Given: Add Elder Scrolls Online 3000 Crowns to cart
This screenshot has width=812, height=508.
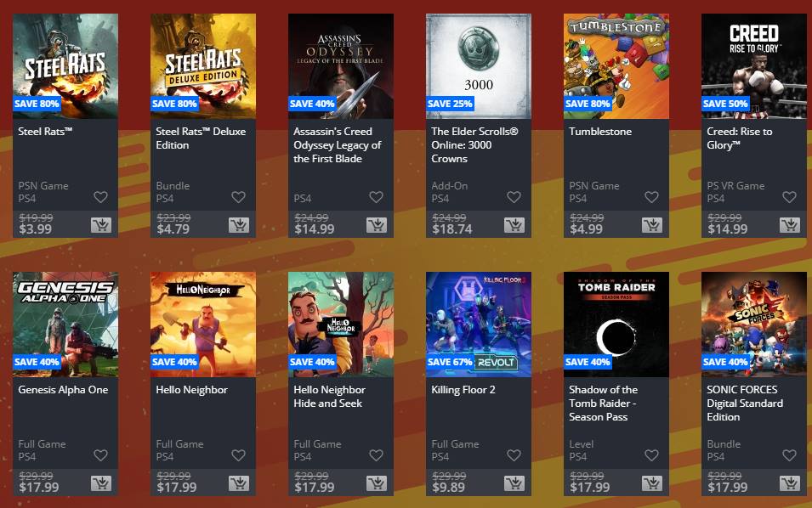Looking at the screenshot, I should (514, 225).
